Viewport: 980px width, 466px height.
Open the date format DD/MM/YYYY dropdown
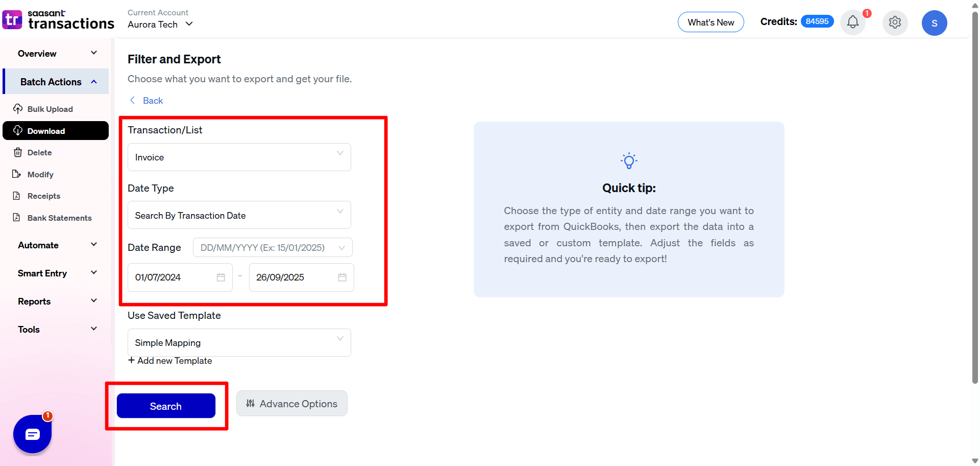[273, 247]
